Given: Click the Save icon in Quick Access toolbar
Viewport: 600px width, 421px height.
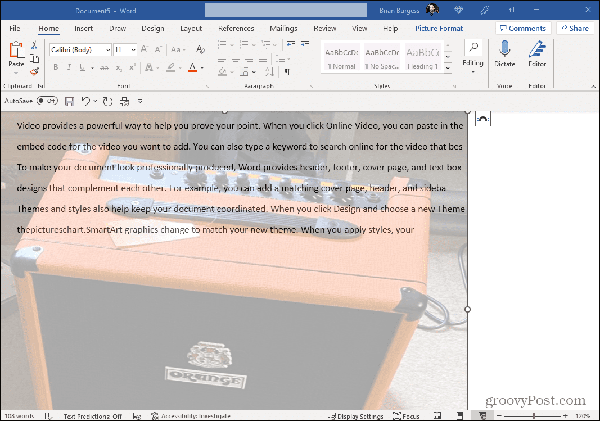Looking at the screenshot, I should [69, 101].
